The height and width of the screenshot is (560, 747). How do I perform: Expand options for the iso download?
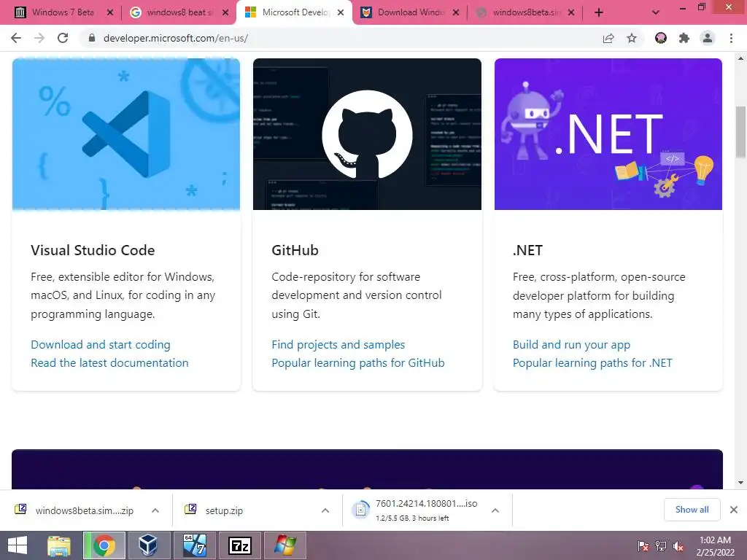(x=495, y=510)
